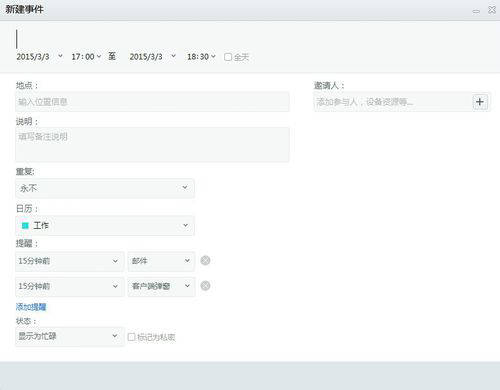Close the 新建事件 window
Viewport: 500px width, 390px height.
492,10
